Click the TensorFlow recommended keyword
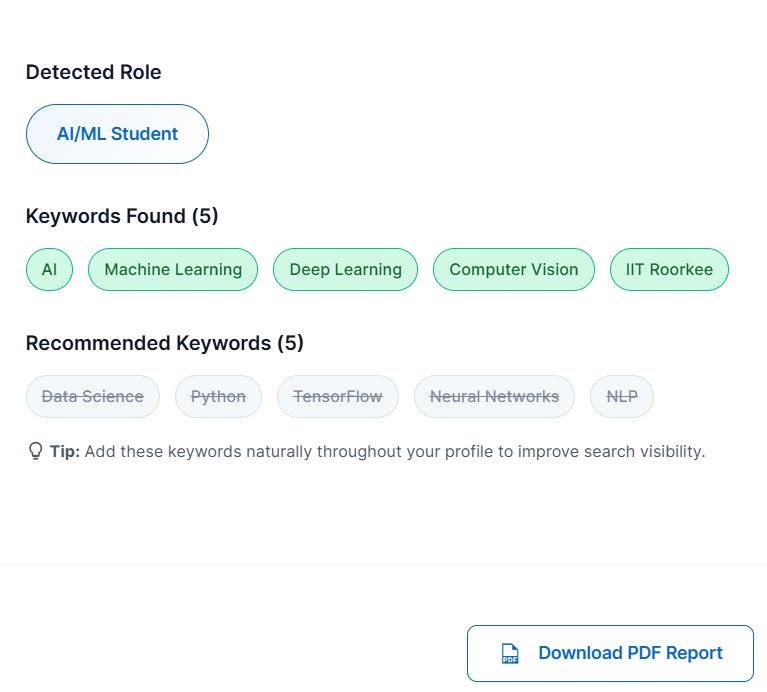The width and height of the screenshot is (767, 692). [337, 397]
